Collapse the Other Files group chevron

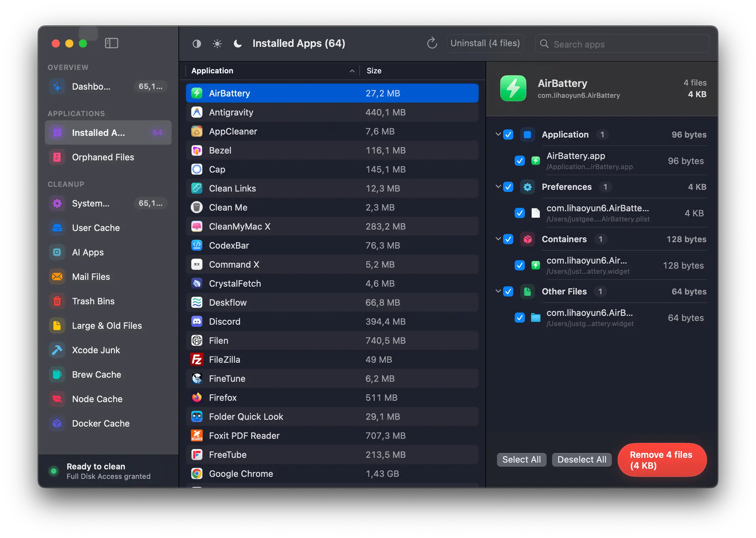tap(498, 291)
